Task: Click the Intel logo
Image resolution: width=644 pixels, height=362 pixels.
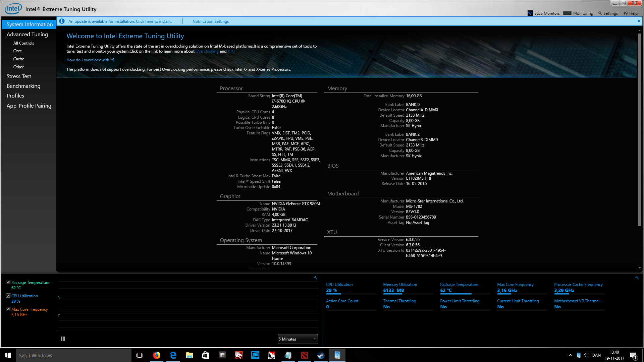Action: pos(13,9)
